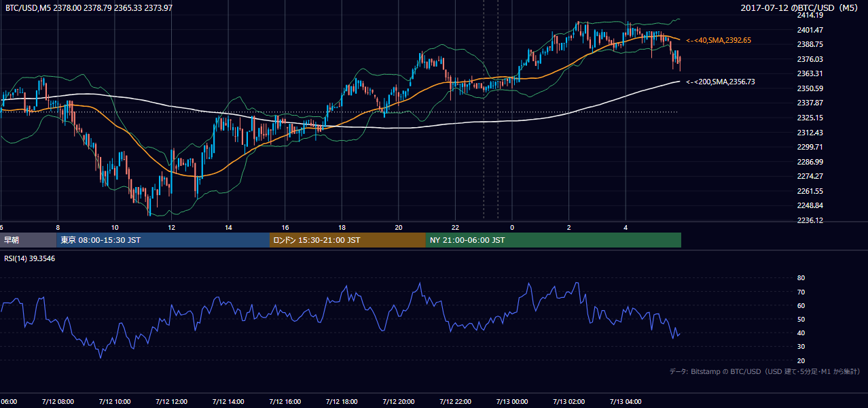Click RSI axis level 70

point(801,292)
